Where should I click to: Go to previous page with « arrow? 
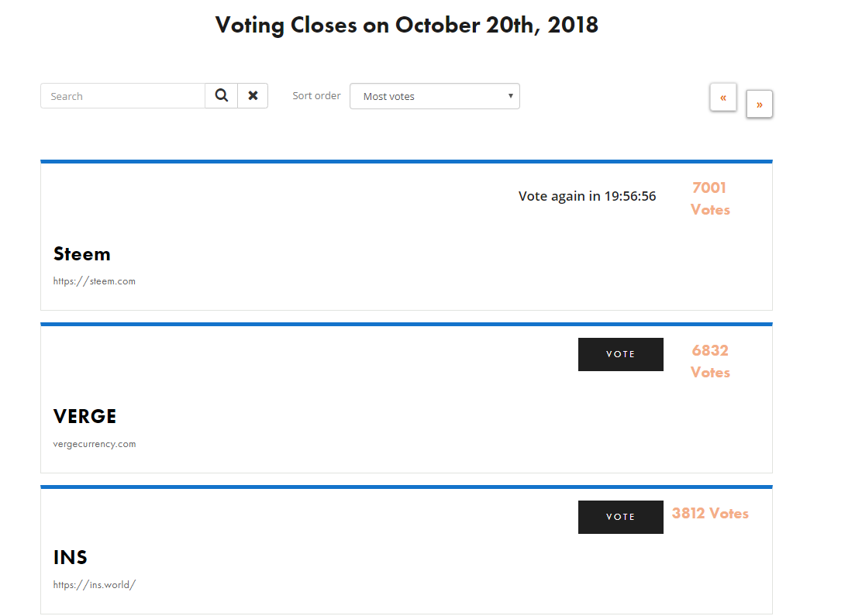click(x=723, y=98)
